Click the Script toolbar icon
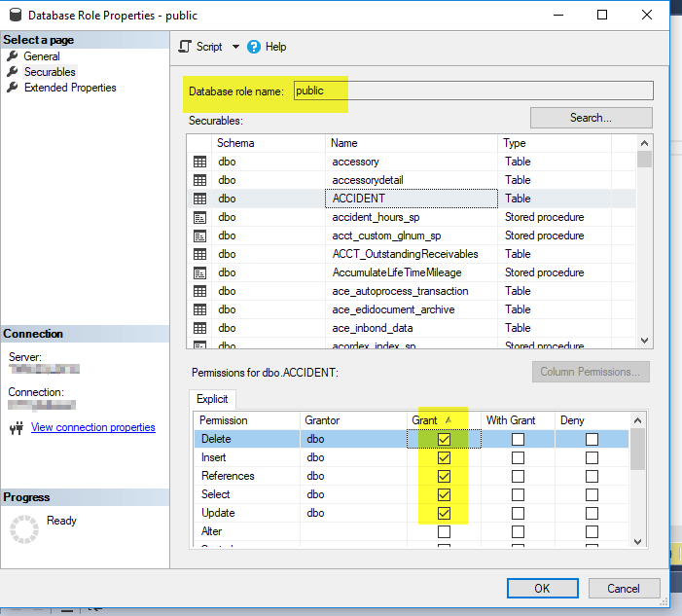The width and height of the screenshot is (682, 616). click(185, 47)
